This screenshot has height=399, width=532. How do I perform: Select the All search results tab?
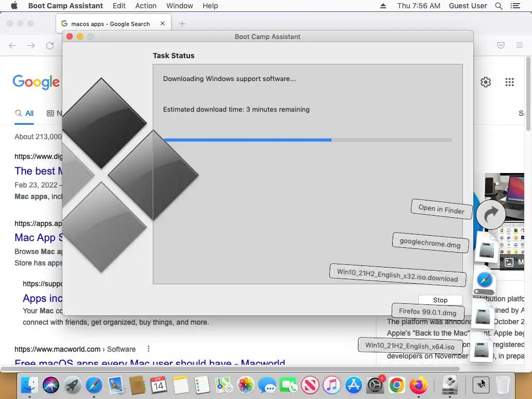pos(24,113)
